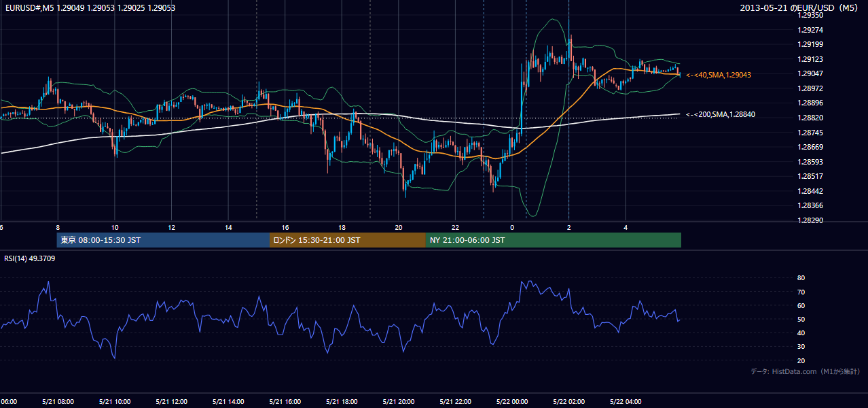Click price axis value 1.29047
The image size is (868, 408).
coord(810,74)
